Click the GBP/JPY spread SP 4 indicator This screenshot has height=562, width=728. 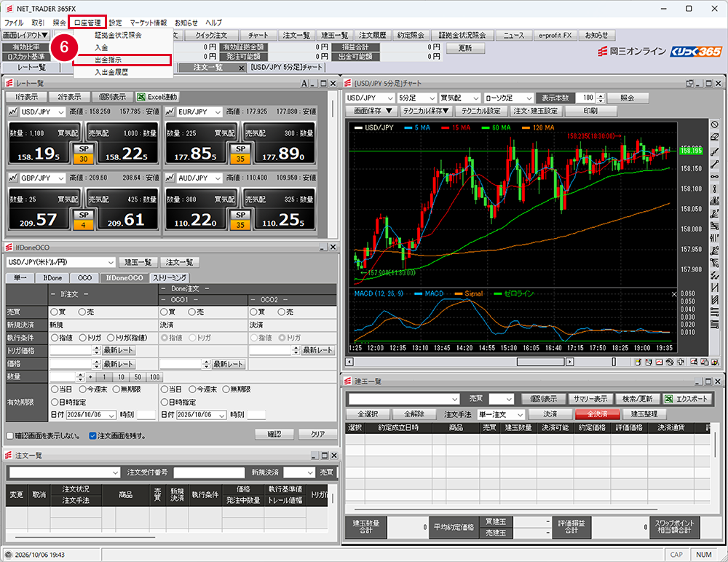[x=84, y=220]
